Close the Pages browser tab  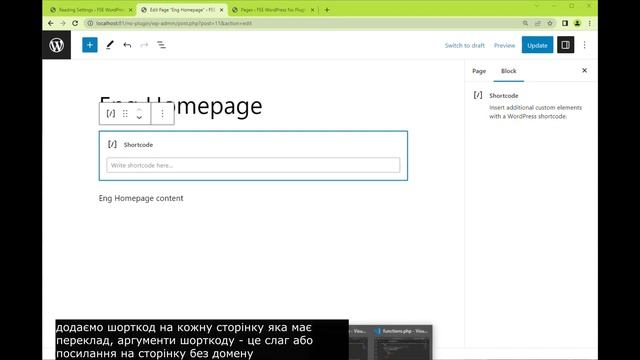pos(313,10)
